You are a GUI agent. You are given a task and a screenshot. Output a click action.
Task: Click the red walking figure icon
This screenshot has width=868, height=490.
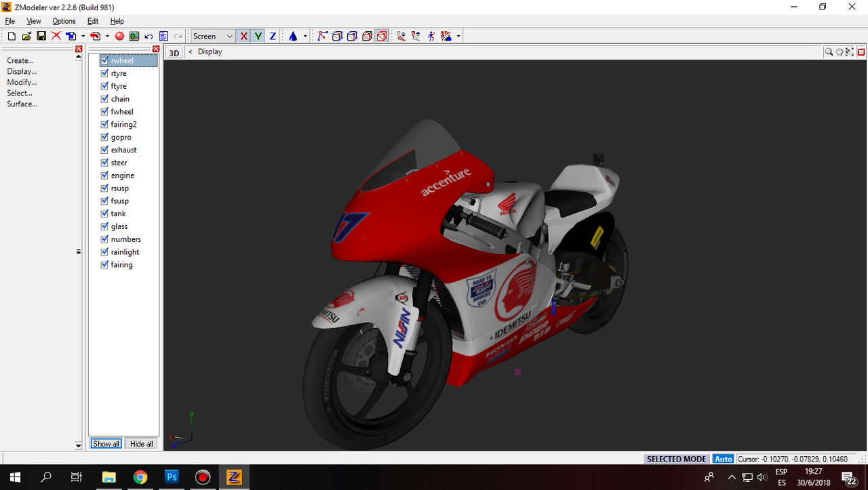(431, 36)
